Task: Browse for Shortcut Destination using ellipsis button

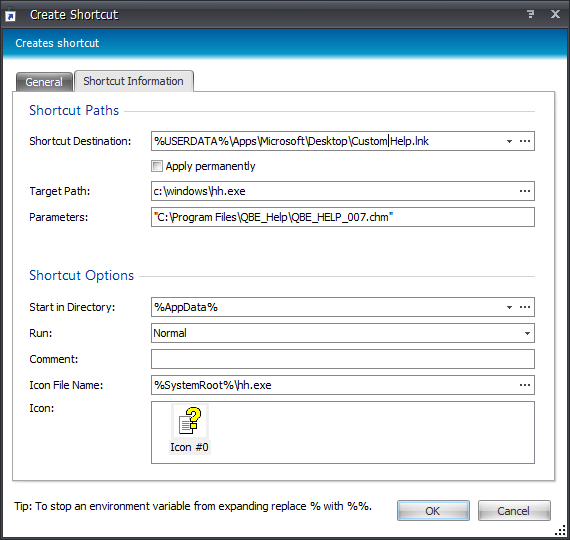Action: click(525, 141)
